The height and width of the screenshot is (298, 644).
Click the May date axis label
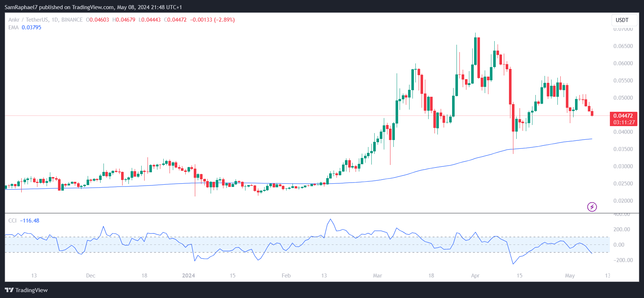coord(570,276)
